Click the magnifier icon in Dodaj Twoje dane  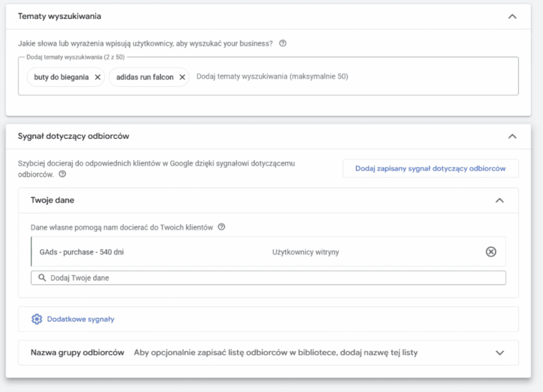coord(41,277)
